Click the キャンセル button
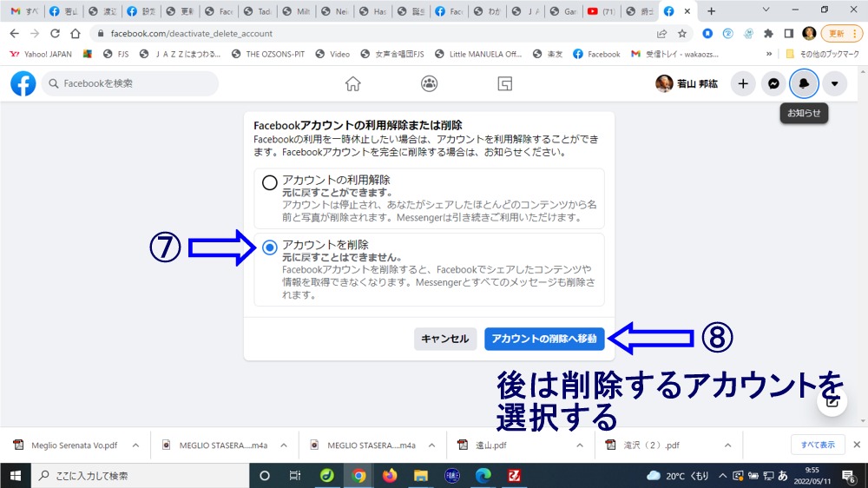868x488 pixels. pyautogui.click(x=445, y=339)
